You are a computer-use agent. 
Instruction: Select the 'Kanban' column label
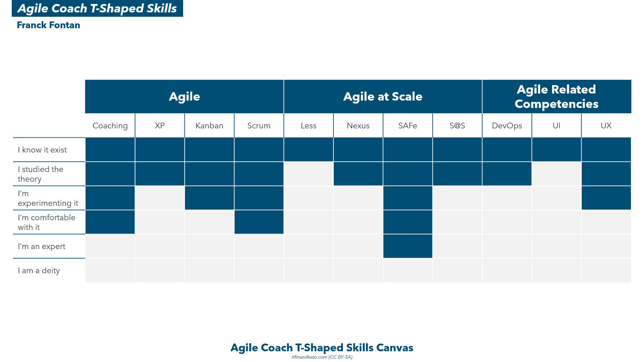click(x=209, y=126)
